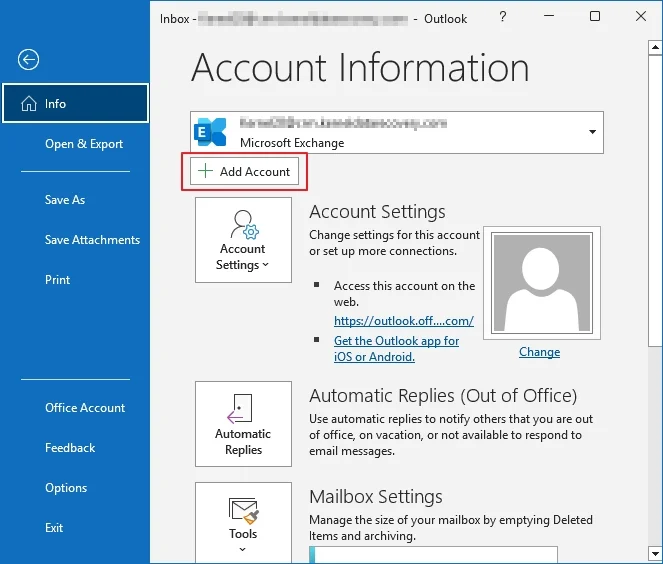Screen dimensions: 663x564
Task: Click the Change photo link
Action: pyautogui.click(x=540, y=352)
